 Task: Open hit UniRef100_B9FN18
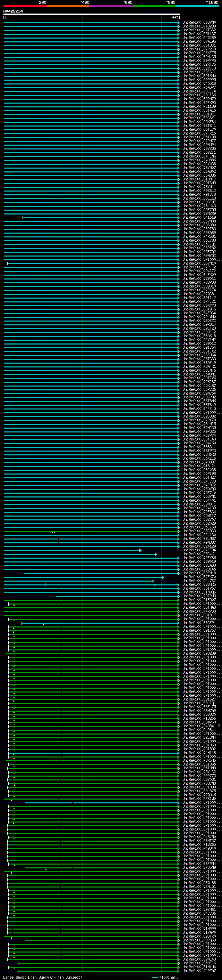point(199,573)
